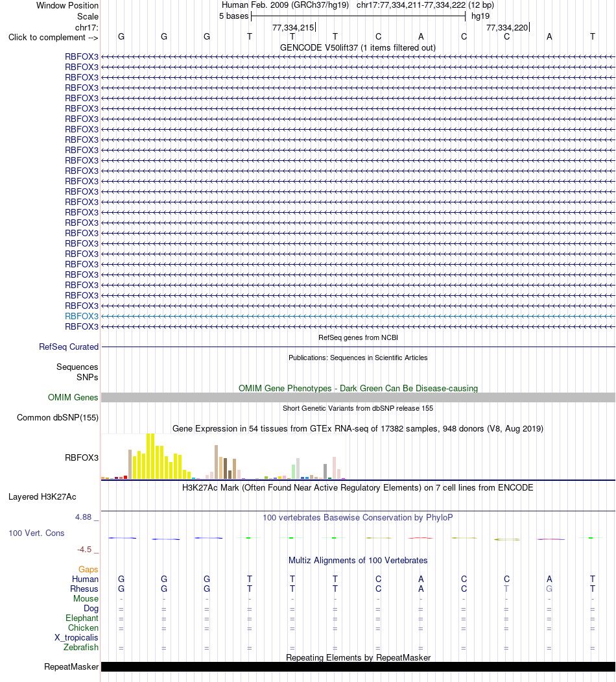
Task: Open the GTEx Gene Expression track title
Action: (x=358, y=428)
